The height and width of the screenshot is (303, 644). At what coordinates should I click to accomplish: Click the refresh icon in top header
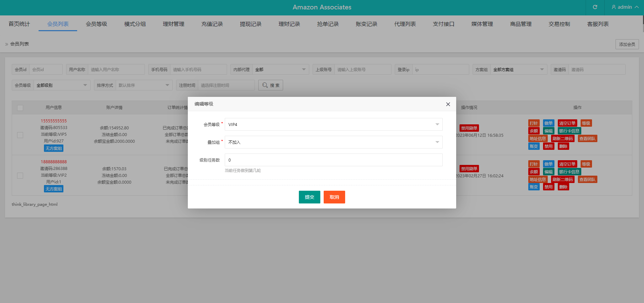pos(595,7)
